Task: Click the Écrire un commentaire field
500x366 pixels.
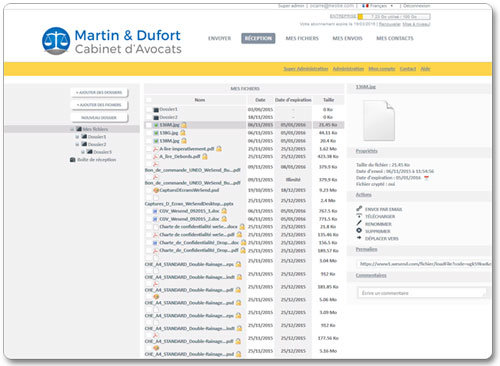Action: point(422,293)
